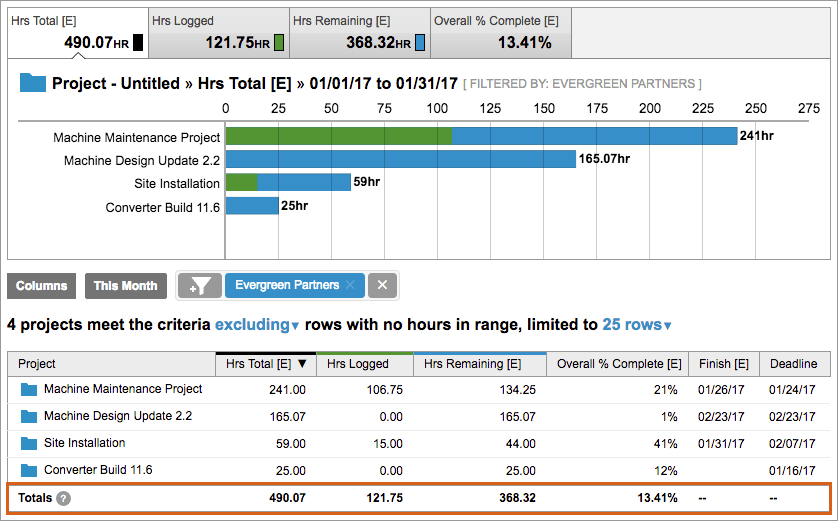Select the Hrs Logged summary tab
The image size is (838, 521).
point(219,33)
